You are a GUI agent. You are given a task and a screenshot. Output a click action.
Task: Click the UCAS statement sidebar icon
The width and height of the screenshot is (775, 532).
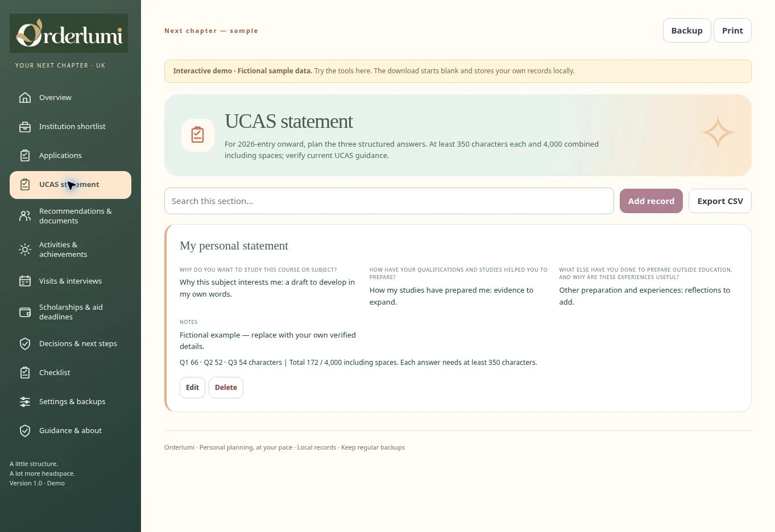click(25, 185)
